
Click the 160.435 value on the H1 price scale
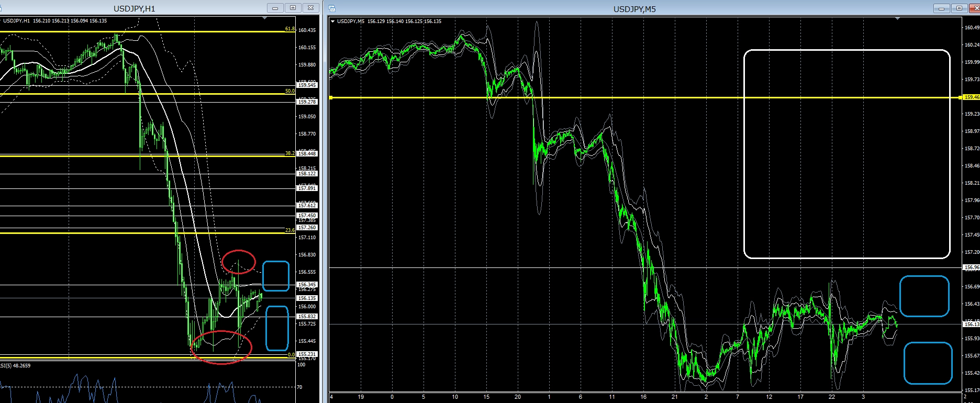[x=307, y=30]
